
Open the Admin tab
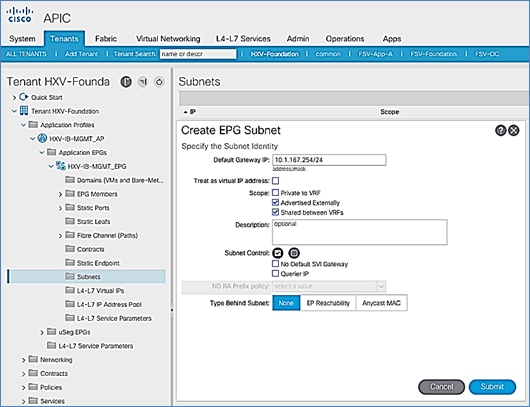pyautogui.click(x=298, y=39)
